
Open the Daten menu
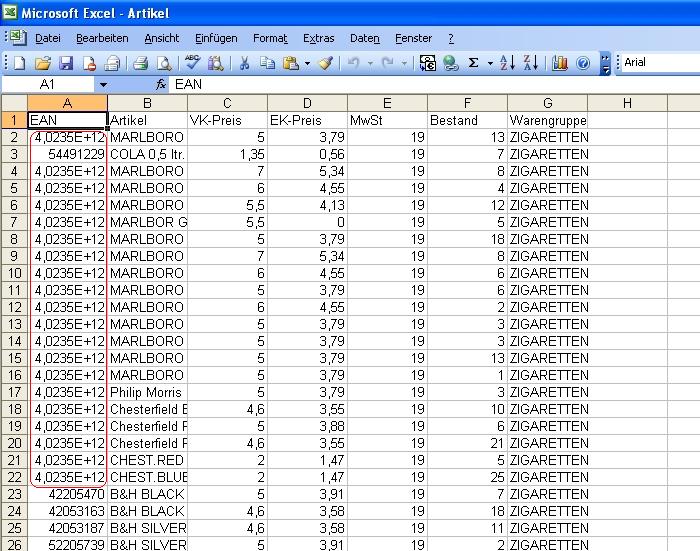(365, 38)
